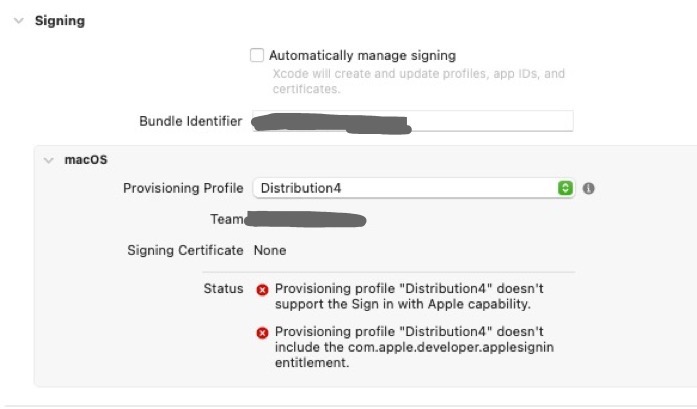Click into the Bundle Identifier field
Viewport: 697px width, 409px height.
pos(413,121)
